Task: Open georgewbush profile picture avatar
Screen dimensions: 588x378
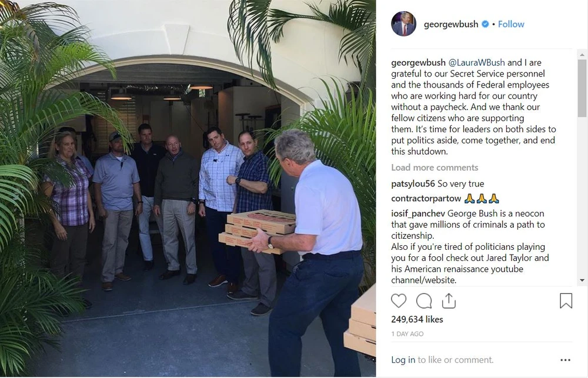Action: point(404,24)
